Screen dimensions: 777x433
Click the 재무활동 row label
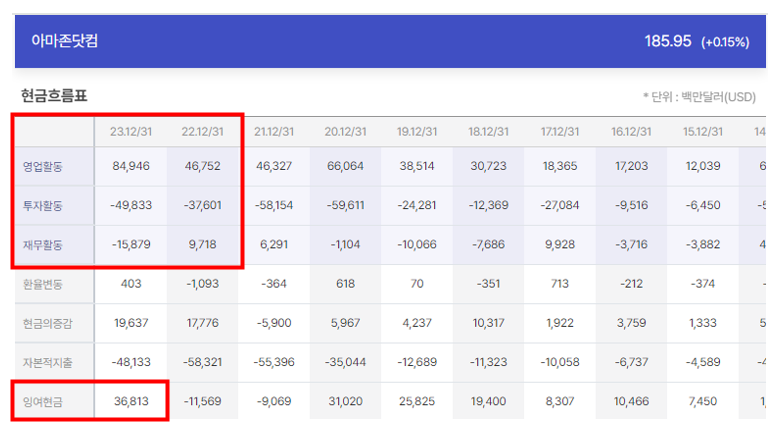click(43, 245)
